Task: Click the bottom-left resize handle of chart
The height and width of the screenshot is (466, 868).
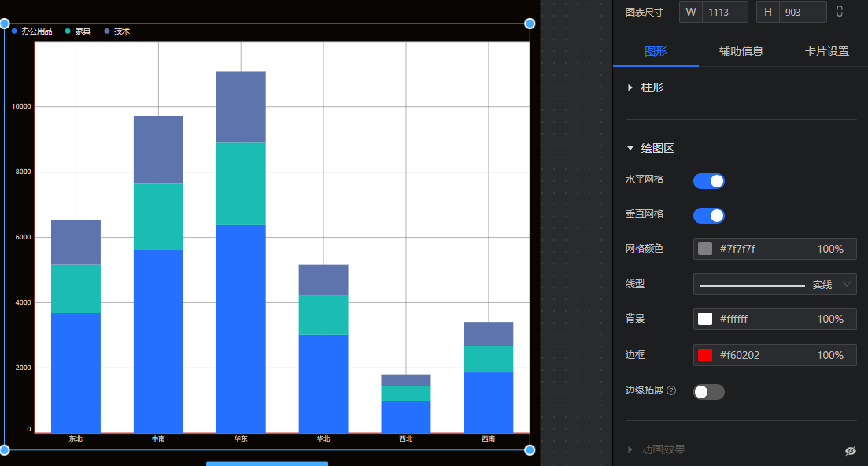Action: [4, 450]
